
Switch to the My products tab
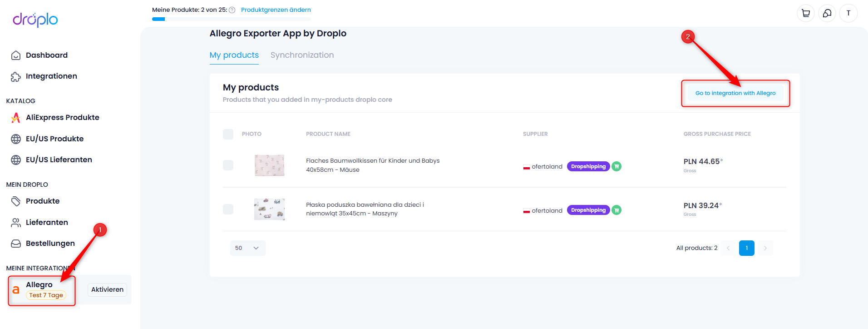(234, 55)
